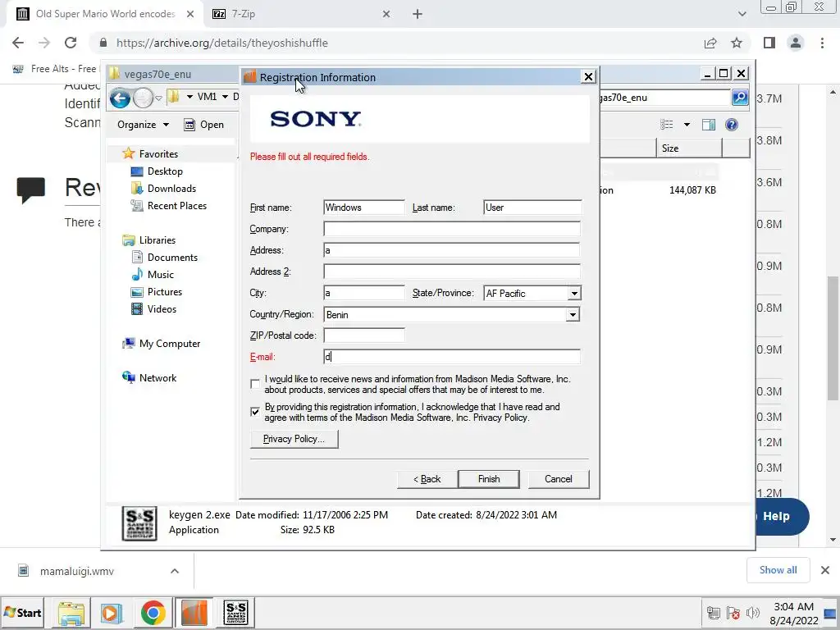Click the Back button in dialog
Viewport: 840px width, 630px height.
[x=427, y=479]
